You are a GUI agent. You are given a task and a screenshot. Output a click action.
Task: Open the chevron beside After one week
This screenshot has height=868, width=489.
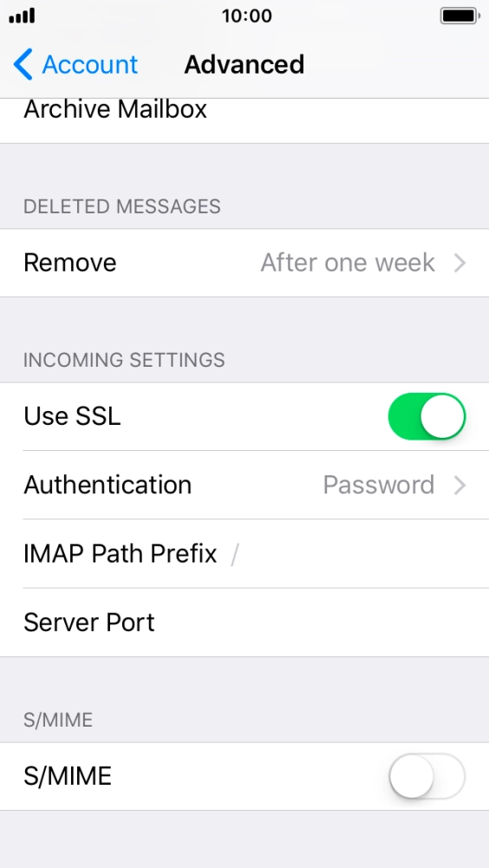coord(460,263)
